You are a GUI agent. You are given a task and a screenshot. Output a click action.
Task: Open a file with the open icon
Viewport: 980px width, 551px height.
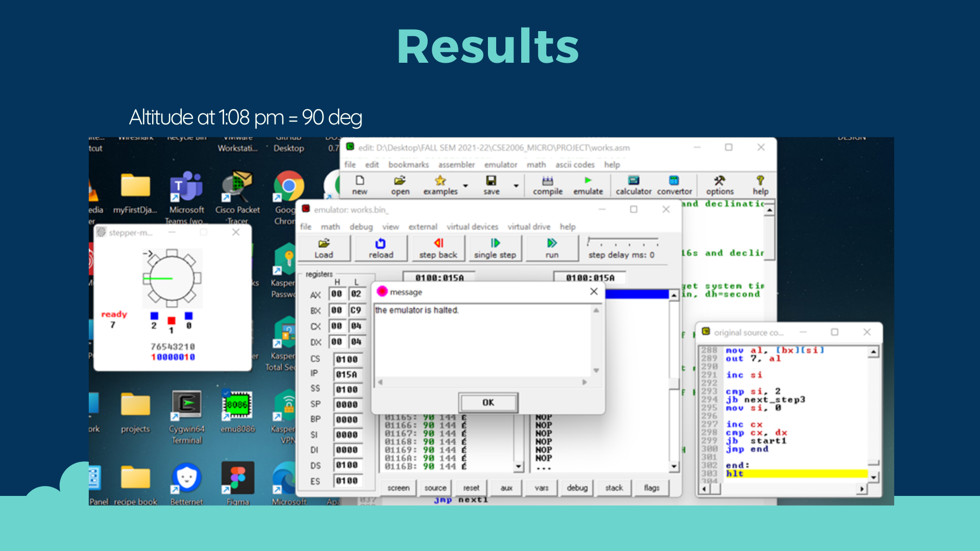pos(400,185)
